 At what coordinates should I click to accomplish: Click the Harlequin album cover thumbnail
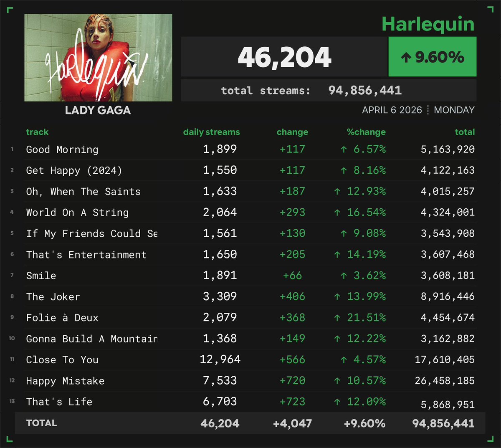[x=98, y=58]
